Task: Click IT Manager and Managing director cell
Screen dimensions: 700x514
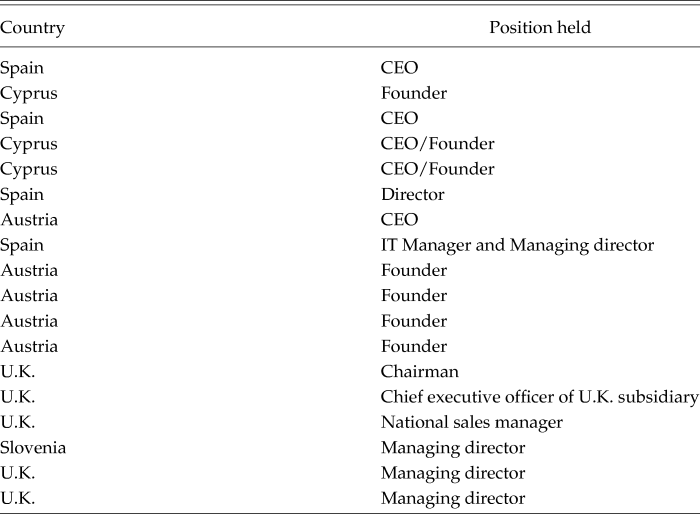Action: tap(517, 245)
